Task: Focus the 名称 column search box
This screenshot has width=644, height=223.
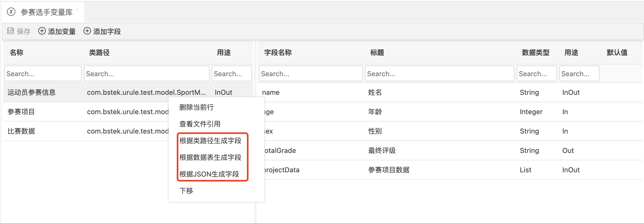Action: click(43, 74)
